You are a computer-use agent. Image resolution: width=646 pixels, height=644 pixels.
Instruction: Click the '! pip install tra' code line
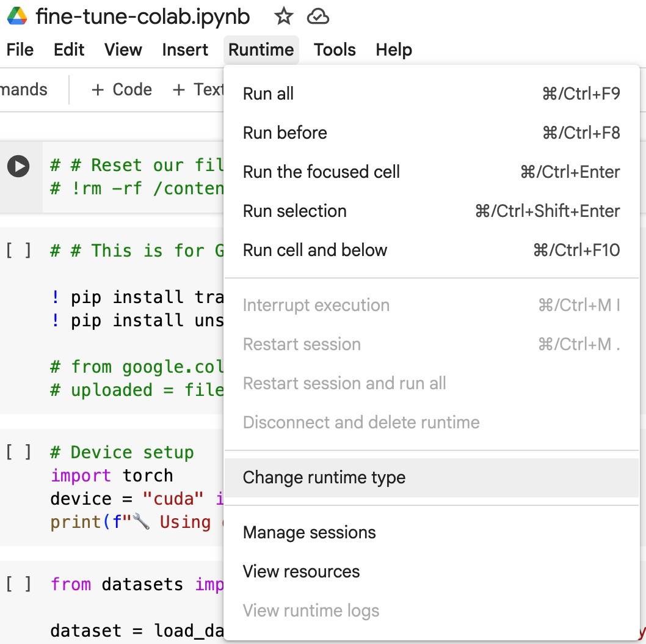pyautogui.click(x=137, y=297)
